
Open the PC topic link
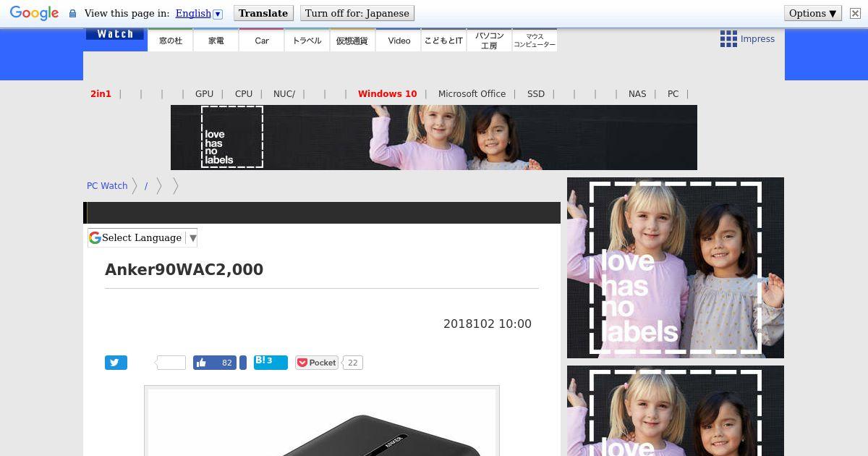(673, 94)
